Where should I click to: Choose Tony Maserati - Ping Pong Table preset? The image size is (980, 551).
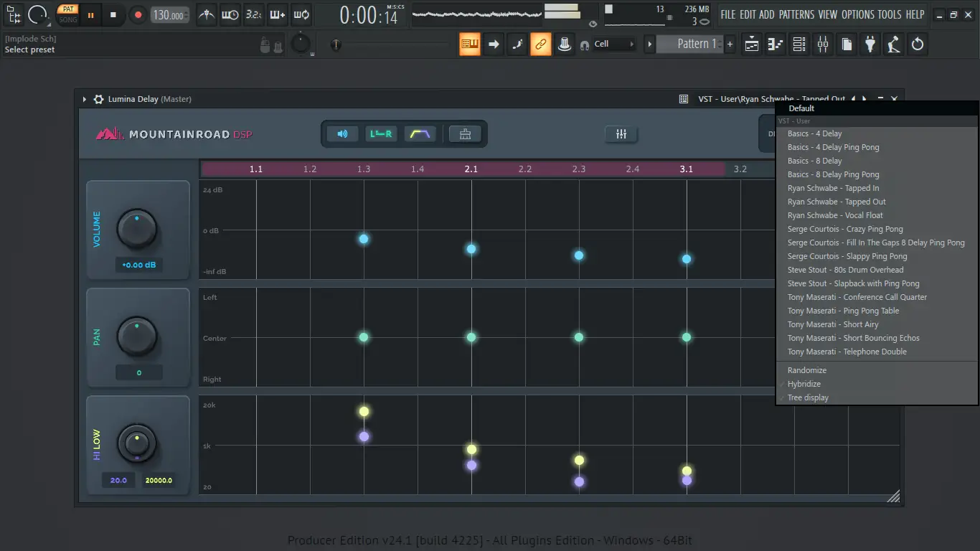[877, 311]
